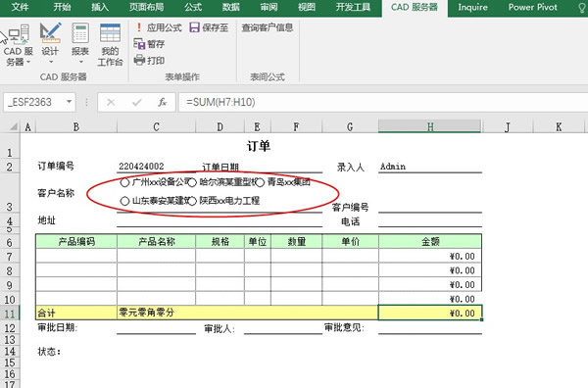
Task: Click 查询客户信息 query button
Action: [268, 27]
